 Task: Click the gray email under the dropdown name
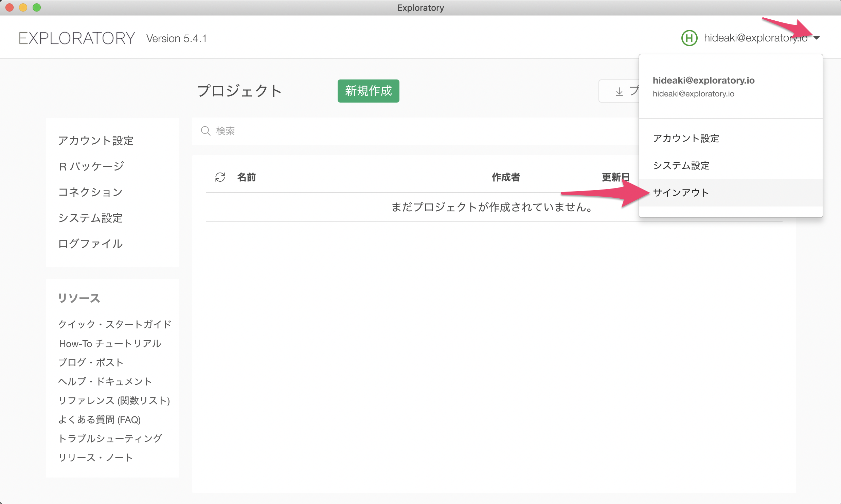coord(693,94)
